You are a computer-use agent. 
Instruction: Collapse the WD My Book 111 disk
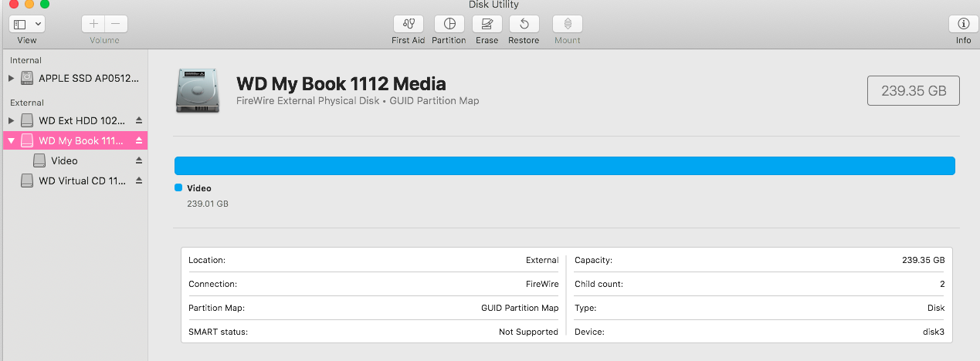click(11, 140)
